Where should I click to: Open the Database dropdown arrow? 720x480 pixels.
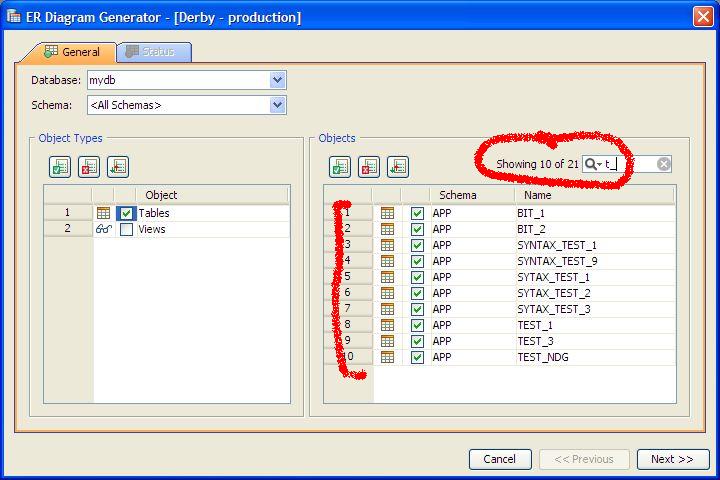click(x=277, y=80)
